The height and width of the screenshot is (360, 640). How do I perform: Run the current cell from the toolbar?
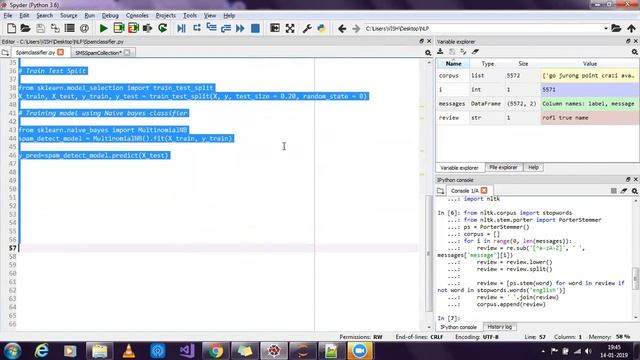(x=118, y=28)
